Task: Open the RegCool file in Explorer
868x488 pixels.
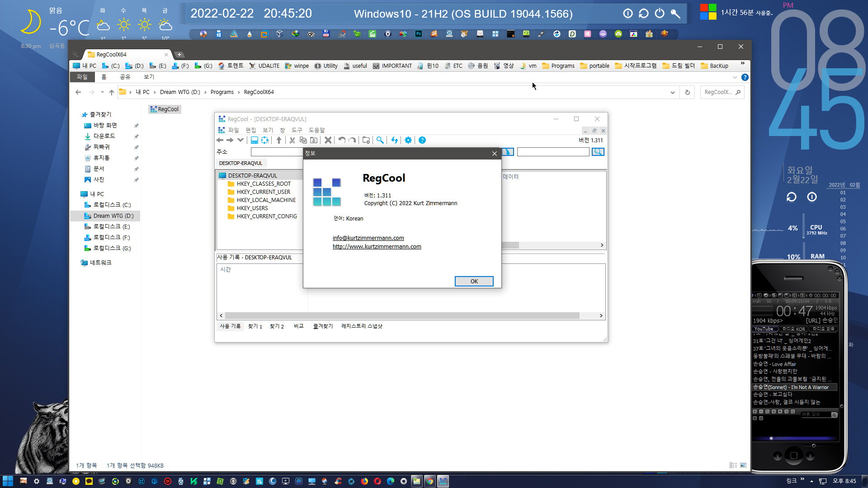Action: [165, 109]
